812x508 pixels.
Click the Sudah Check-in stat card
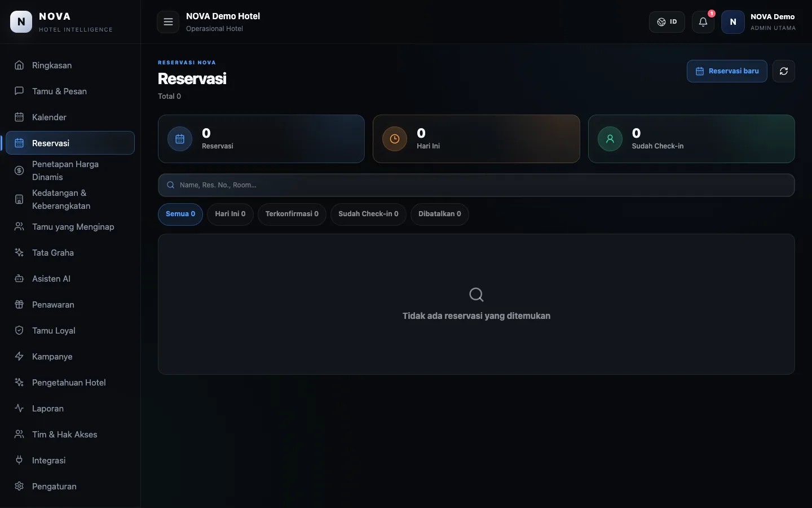691,139
